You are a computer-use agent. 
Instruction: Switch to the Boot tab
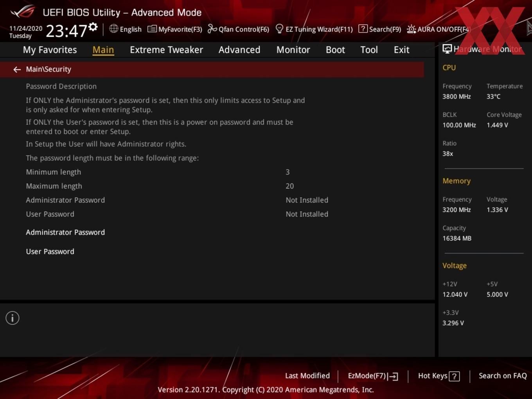pyautogui.click(x=335, y=50)
